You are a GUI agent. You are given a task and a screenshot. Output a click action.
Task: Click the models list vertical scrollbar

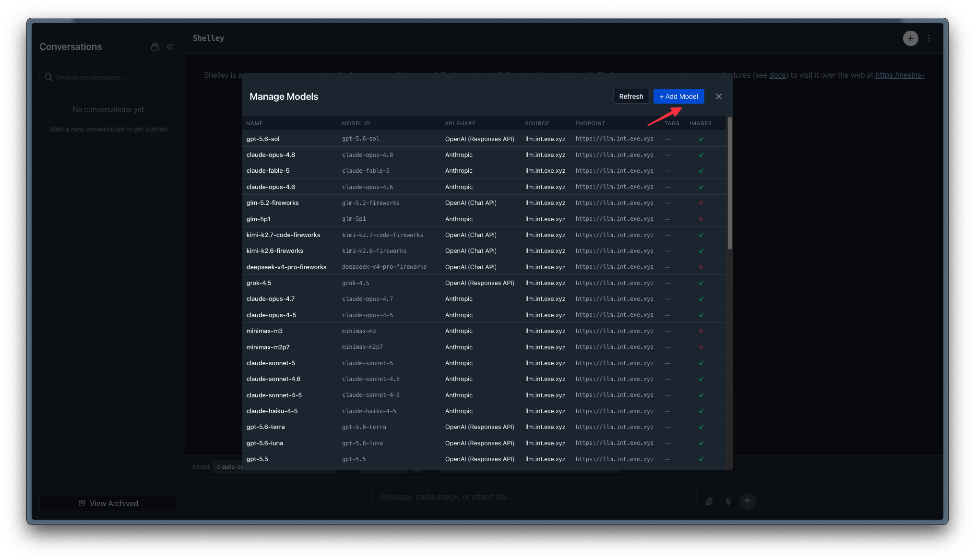(729, 183)
